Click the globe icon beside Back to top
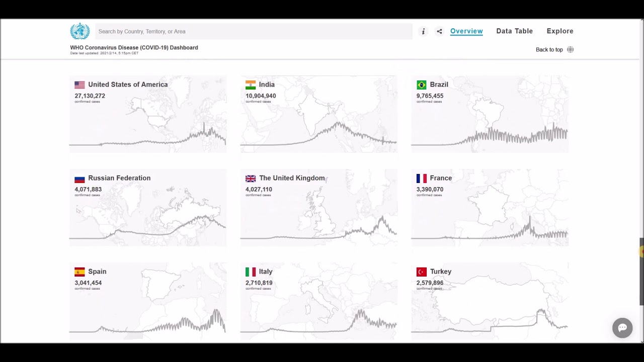The image size is (644, 362). 570,49
